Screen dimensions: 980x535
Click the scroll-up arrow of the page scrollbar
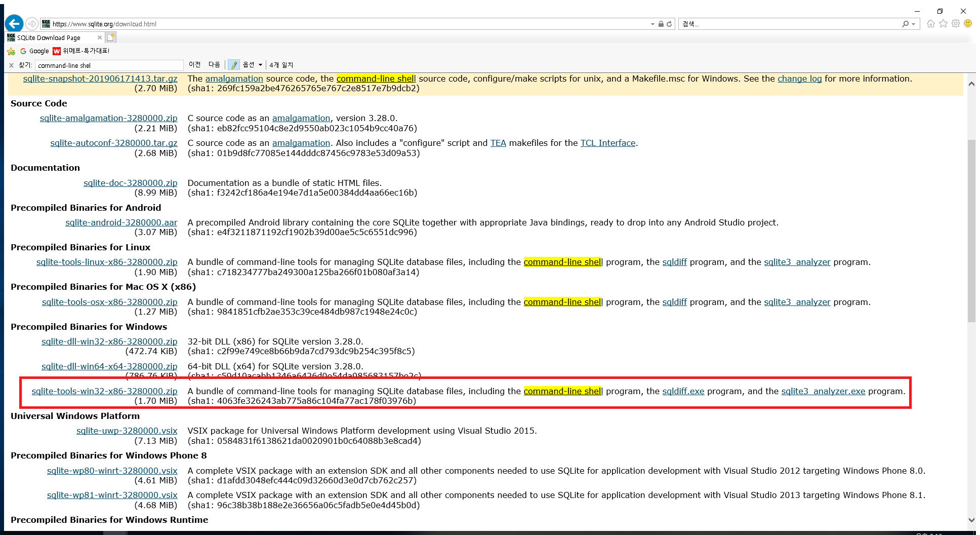[x=971, y=84]
